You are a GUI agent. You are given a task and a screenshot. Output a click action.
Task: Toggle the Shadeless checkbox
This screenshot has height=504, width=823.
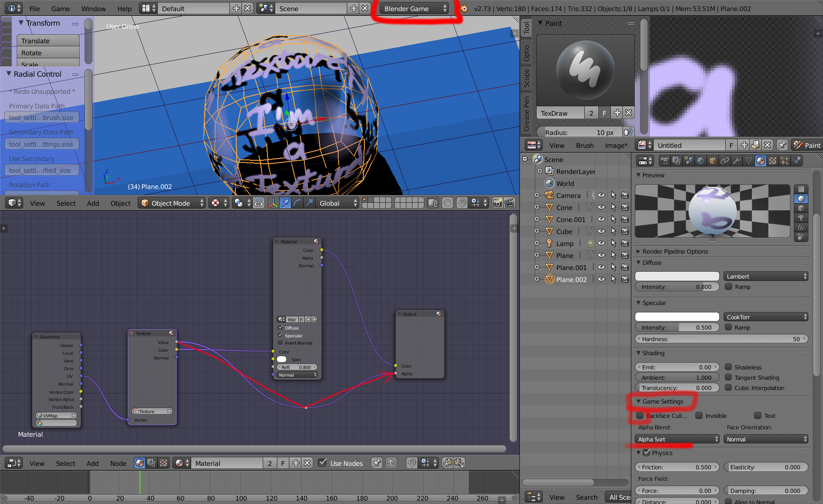[x=728, y=367]
